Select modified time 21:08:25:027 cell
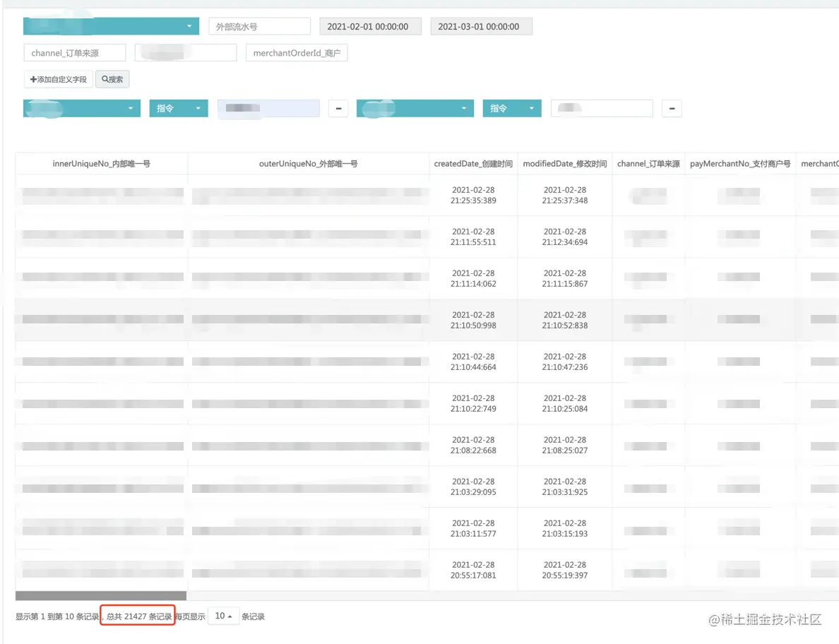This screenshot has height=644, width=839. [564, 446]
